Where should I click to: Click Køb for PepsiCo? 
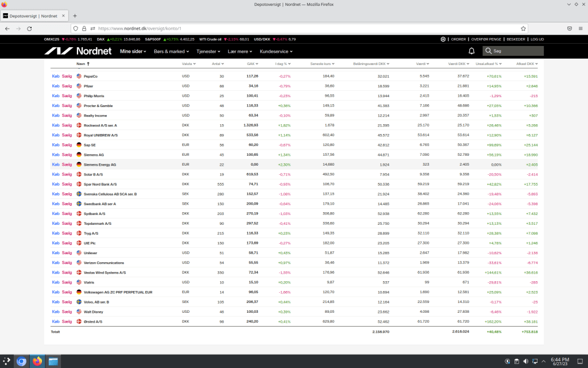(55, 76)
